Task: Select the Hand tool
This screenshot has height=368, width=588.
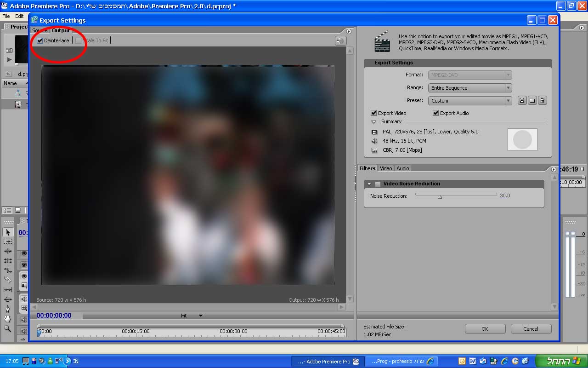Action: click(8, 319)
